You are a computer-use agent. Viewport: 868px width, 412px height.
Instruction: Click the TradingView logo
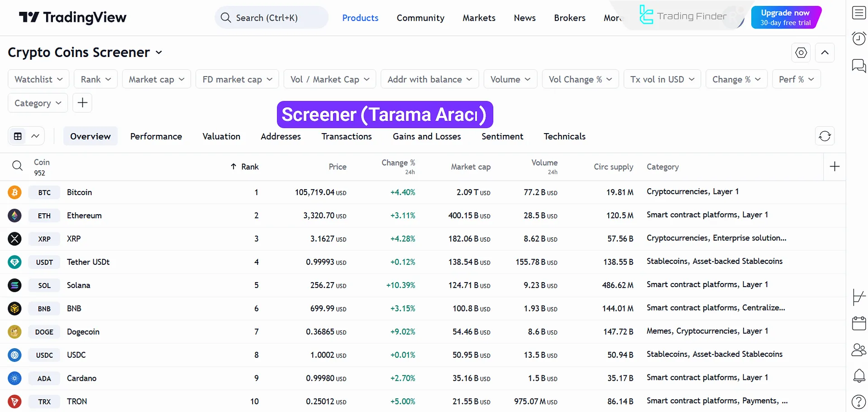coord(72,17)
